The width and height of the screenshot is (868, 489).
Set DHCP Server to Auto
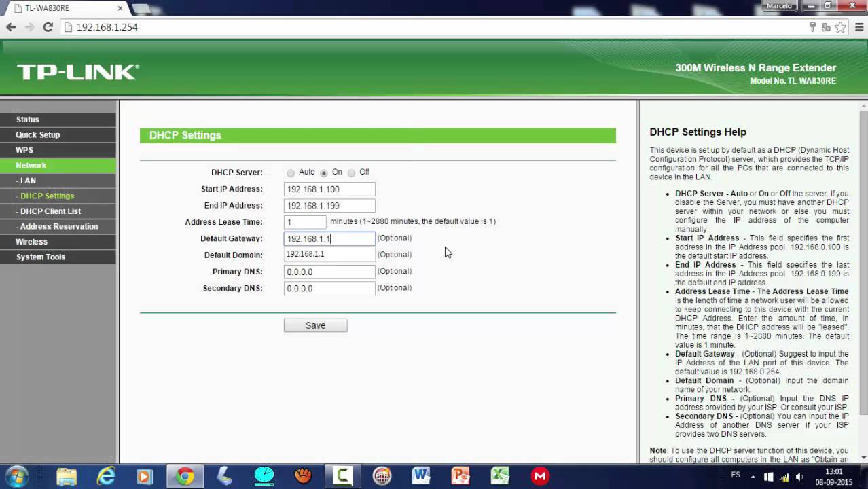(291, 173)
